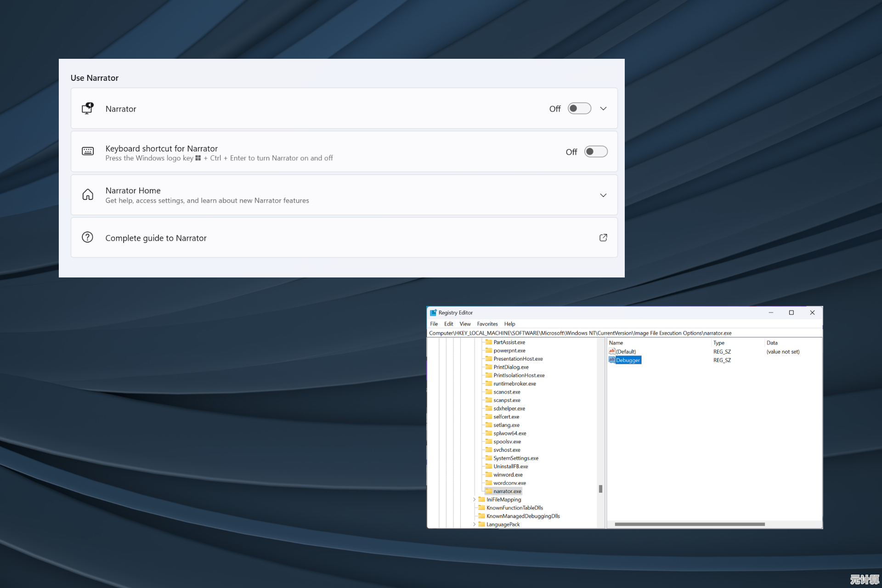Click the Registry Editor icon in the title bar

pos(433,312)
